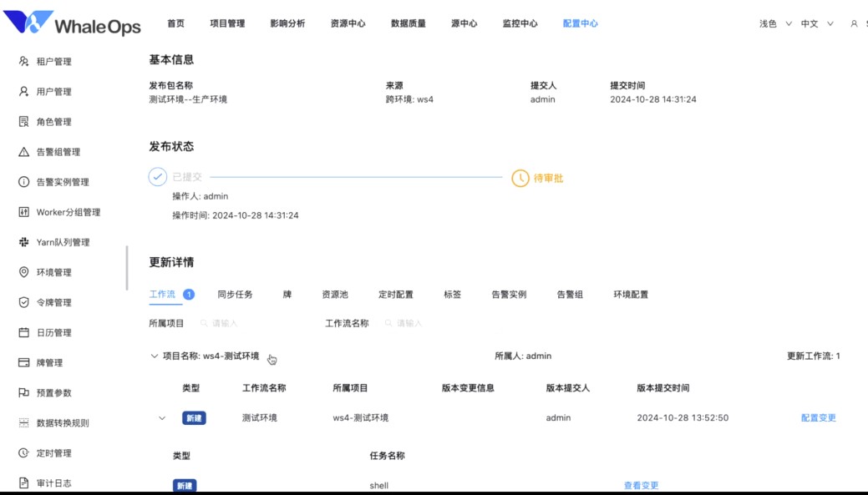The height and width of the screenshot is (495, 868).
Task: Open 环境管理 in the left panel
Action: [x=52, y=271]
